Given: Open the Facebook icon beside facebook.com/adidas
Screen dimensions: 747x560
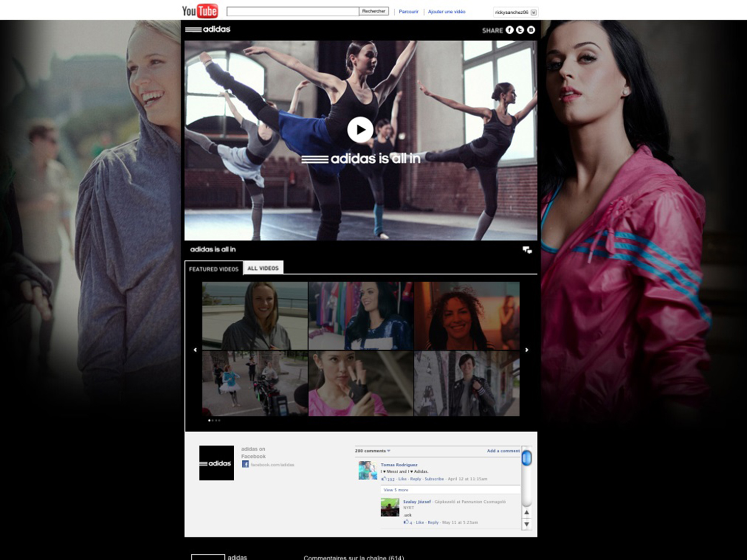Looking at the screenshot, I should point(245,464).
